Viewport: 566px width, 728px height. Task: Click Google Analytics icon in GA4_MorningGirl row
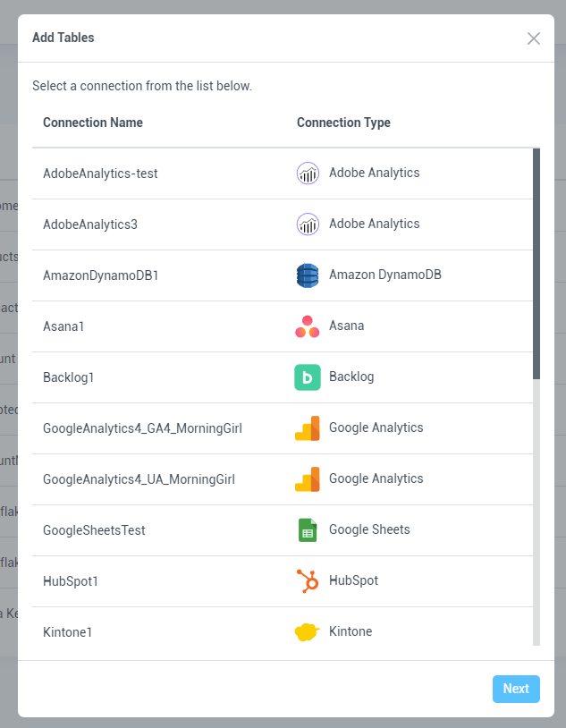pos(308,428)
